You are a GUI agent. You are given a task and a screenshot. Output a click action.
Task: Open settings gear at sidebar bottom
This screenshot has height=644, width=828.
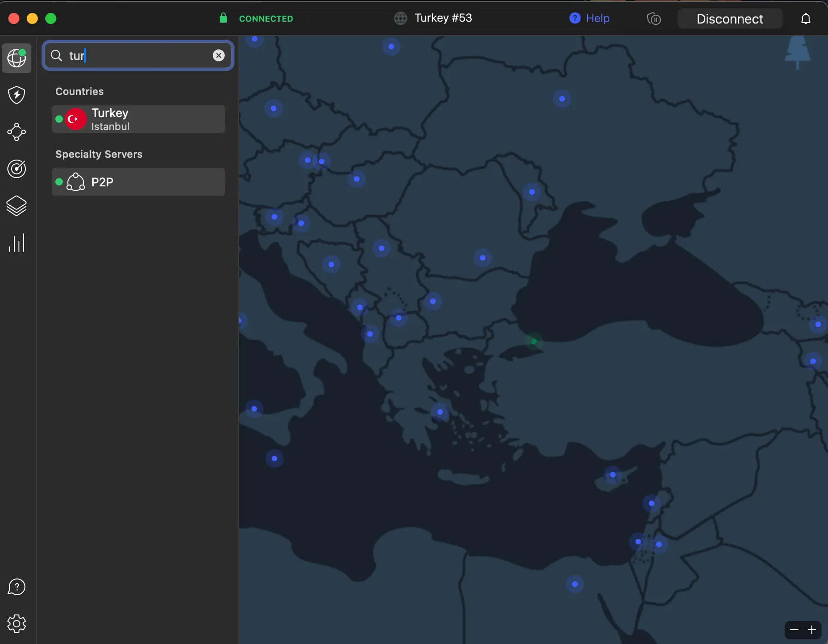coord(17,624)
